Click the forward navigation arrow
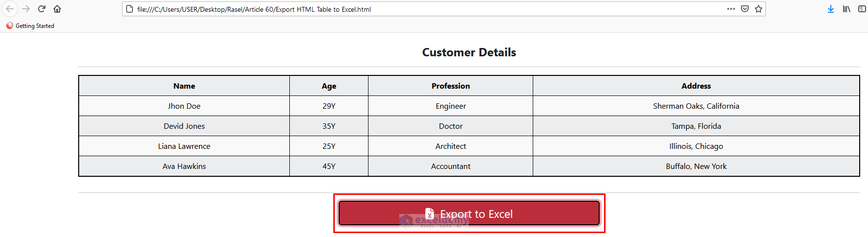Viewport: 868px width, 237px height. pyautogui.click(x=26, y=9)
